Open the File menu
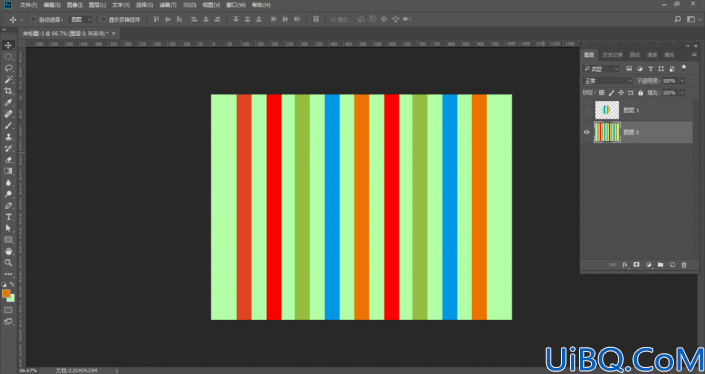The height and width of the screenshot is (374, 705). pos(28,5)
